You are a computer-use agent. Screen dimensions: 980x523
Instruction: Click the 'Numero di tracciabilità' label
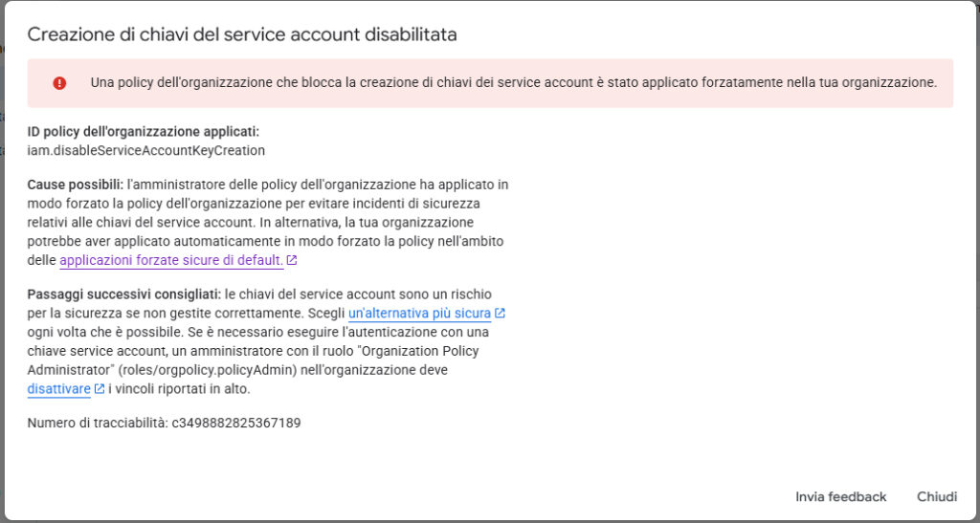coord(98,422)
